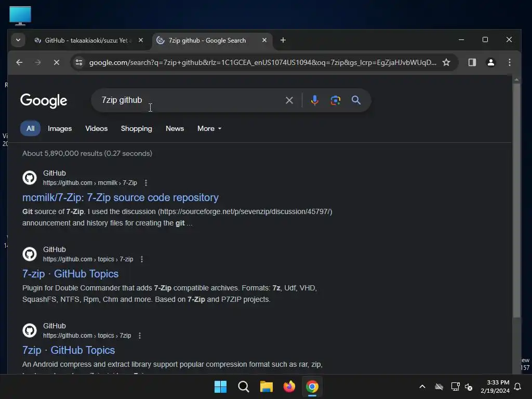The width and height of the screenshot is (532, 399).
Task: Switch to Videos results
Action: pos(96,128)
